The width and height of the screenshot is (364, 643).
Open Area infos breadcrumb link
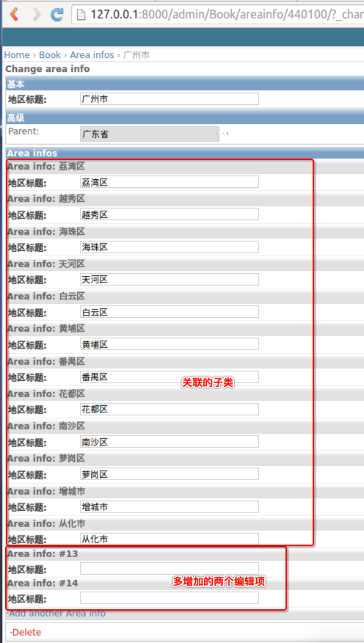92,55
